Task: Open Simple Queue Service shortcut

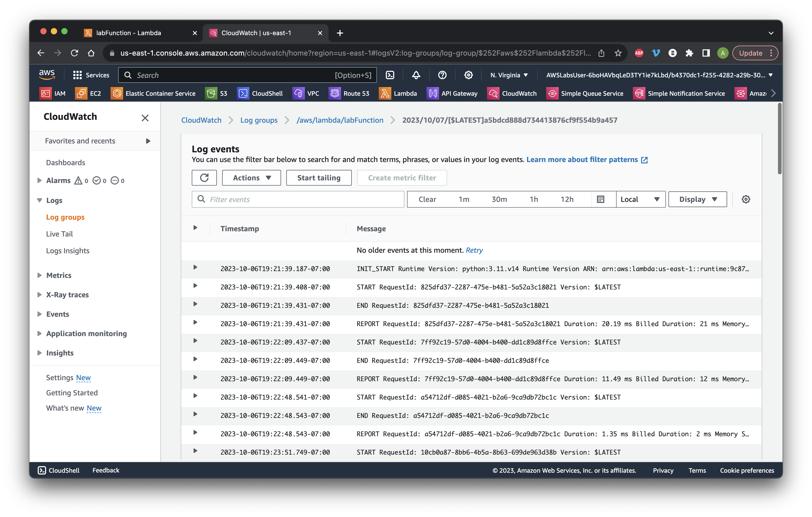Action: coord(584,94)
